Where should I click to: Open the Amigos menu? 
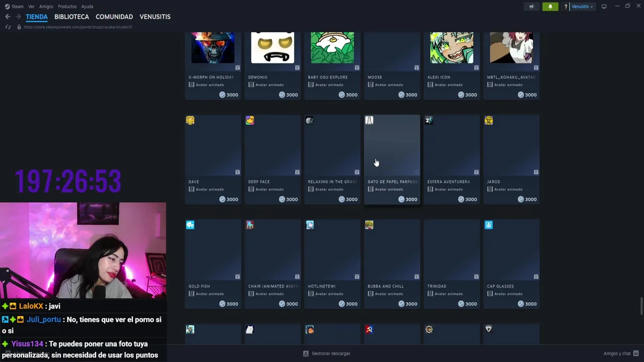tap(46, 7)
